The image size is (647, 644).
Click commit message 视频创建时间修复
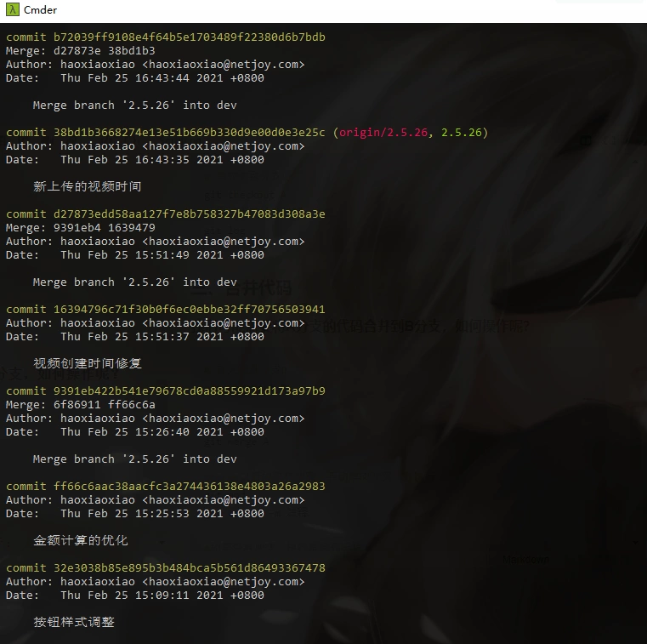(x=88, y=364)
